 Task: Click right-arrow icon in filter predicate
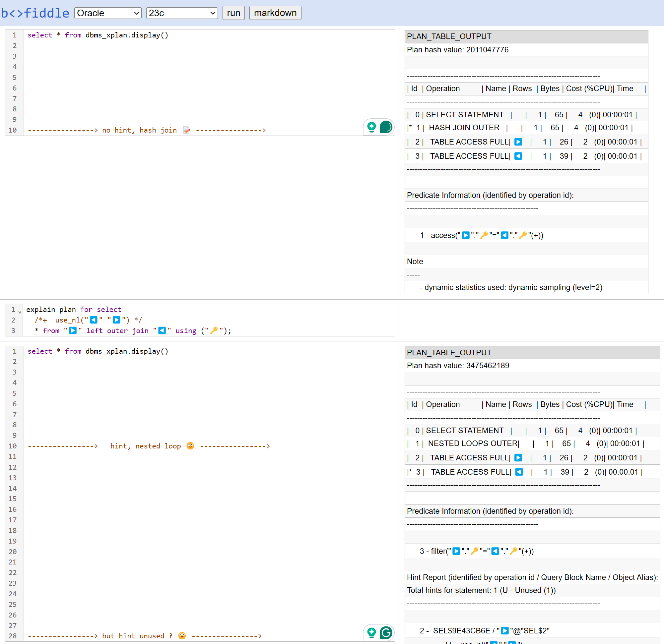click(456, 551)
